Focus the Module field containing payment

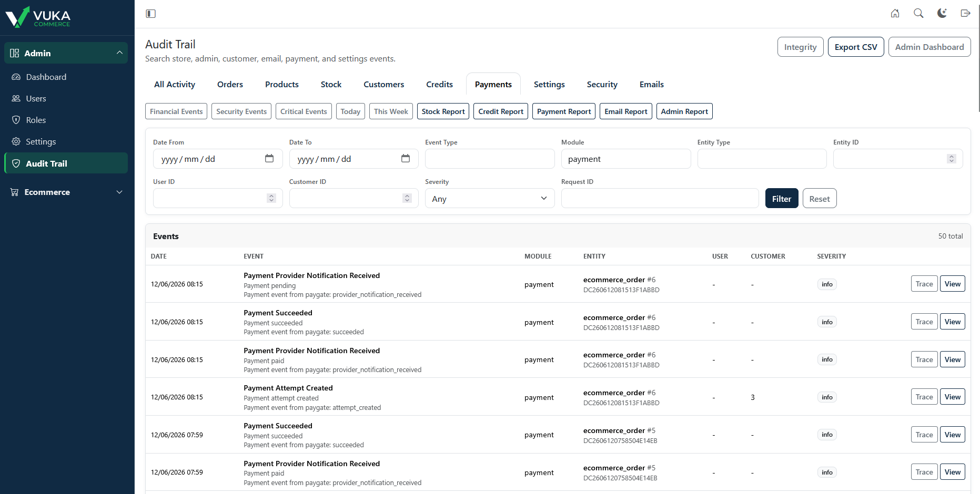coord(626,159)
